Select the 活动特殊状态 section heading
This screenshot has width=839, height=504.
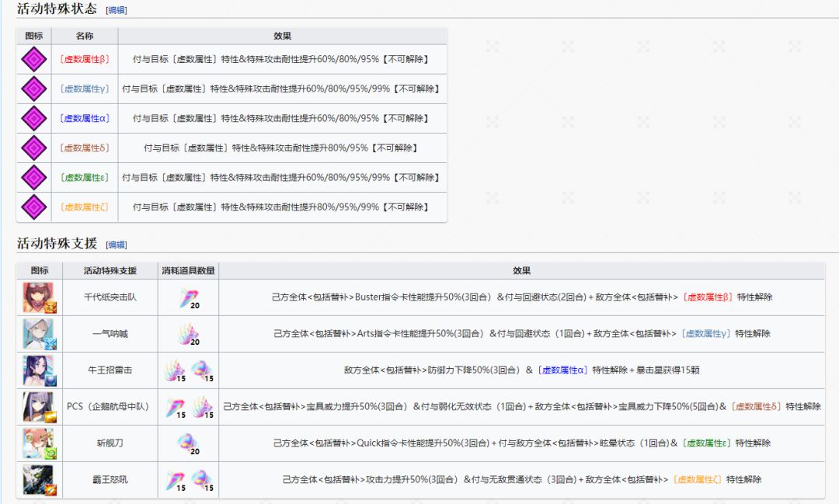(x=57, y=9)
